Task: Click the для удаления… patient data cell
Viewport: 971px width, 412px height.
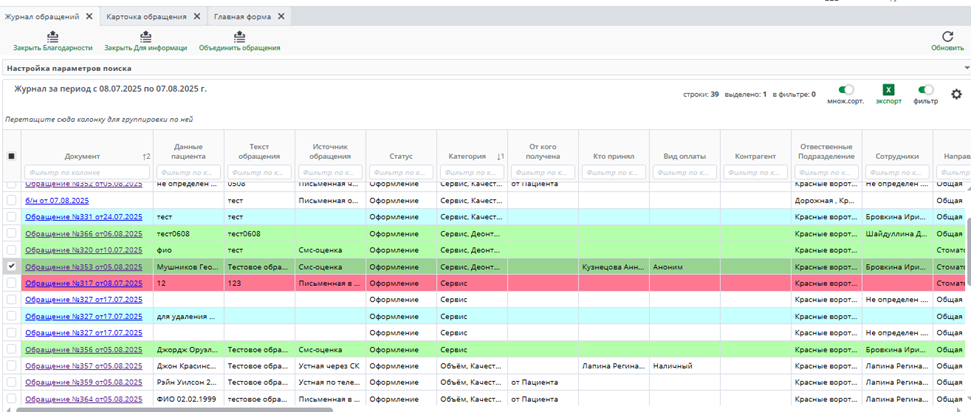Action: point(189,316)
